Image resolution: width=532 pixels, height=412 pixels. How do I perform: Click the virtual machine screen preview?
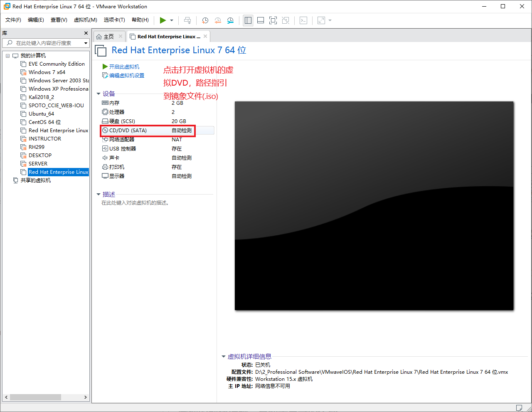[374, 206]
